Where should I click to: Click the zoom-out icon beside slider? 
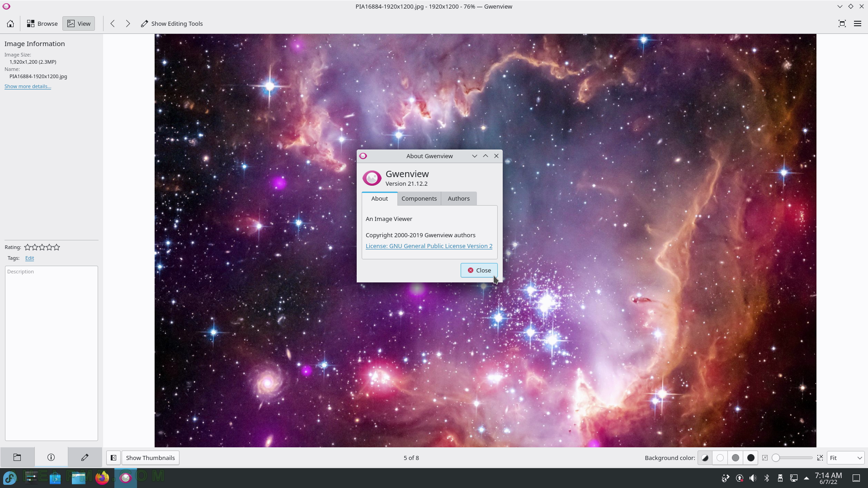[765, 458]
